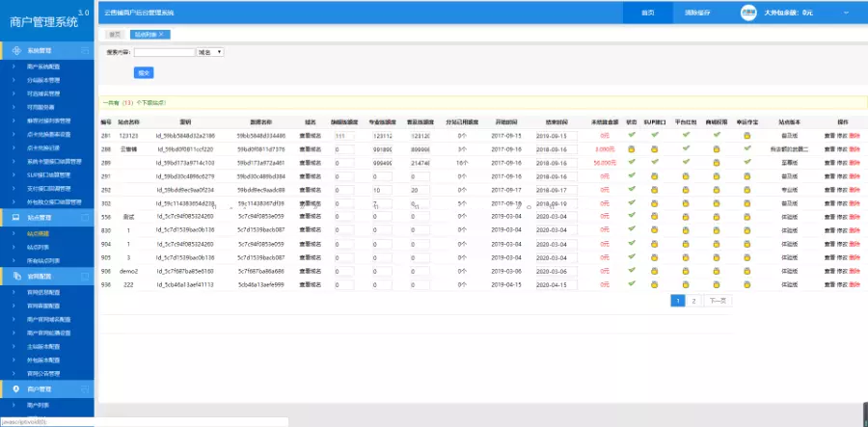This screenshot has width=868, height=427.
Task: Collapse the 站点管理 sidebar section
Action: click(x=85, y=218)
